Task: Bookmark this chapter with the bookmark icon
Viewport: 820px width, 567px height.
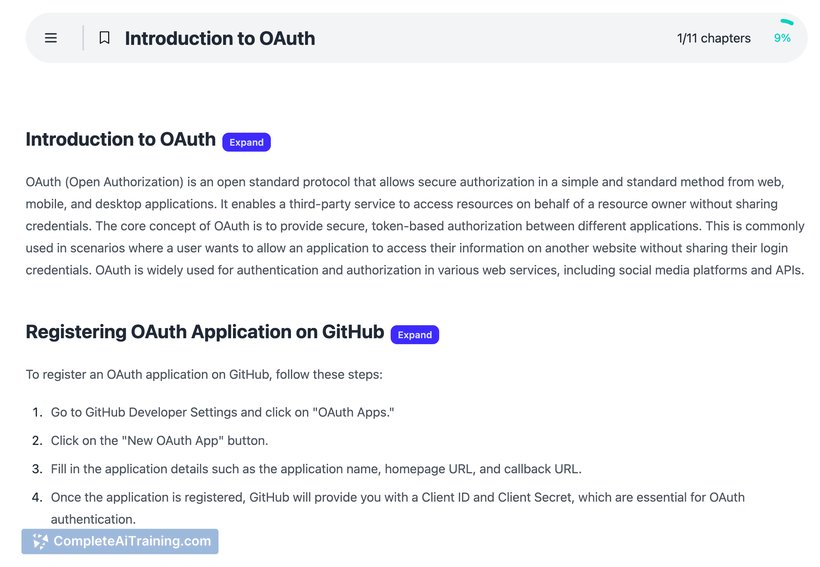Action: pyautogui.click(x=104, y=38)
